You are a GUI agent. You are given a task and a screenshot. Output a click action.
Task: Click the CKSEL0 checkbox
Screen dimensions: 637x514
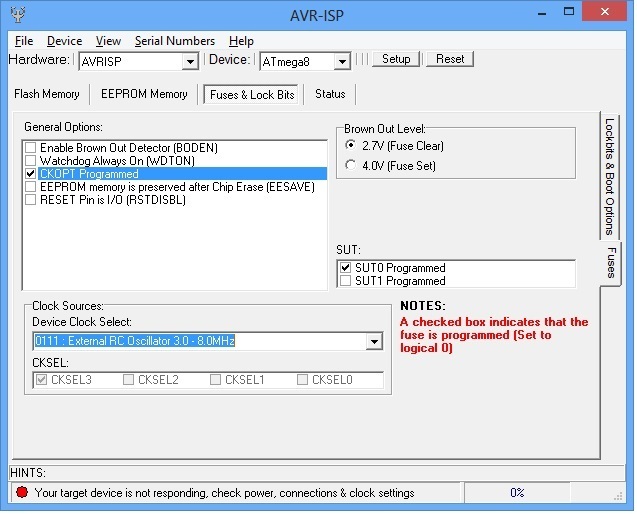pos(302,380)
